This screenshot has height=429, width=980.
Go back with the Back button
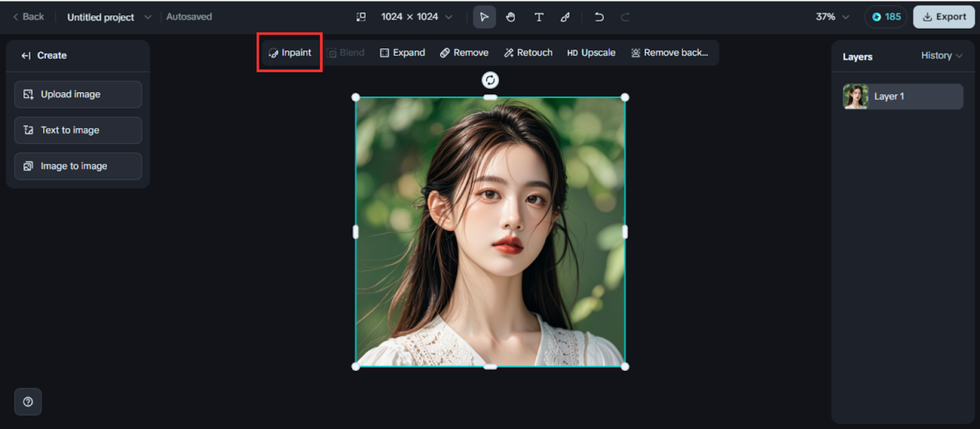[28, 17]
